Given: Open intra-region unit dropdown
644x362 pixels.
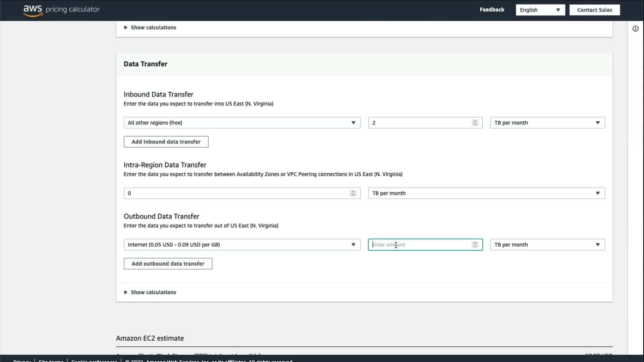Looking at the screenshot, I should coord(486,193).
